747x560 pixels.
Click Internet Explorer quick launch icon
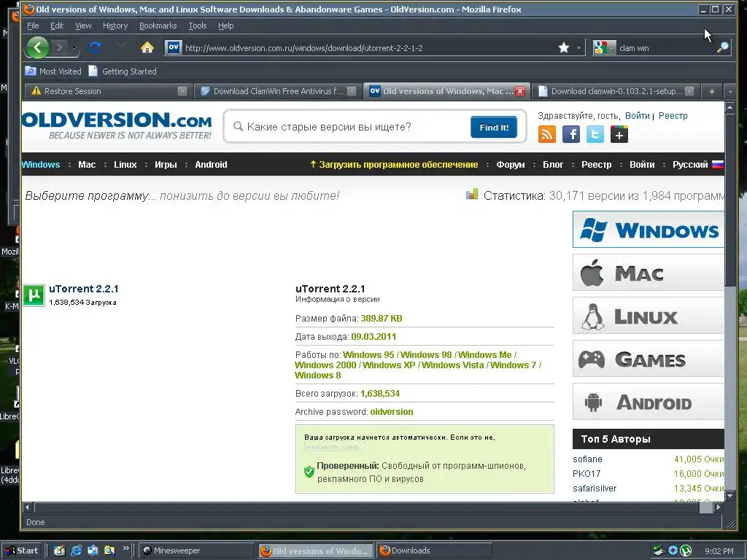[76, 551]
